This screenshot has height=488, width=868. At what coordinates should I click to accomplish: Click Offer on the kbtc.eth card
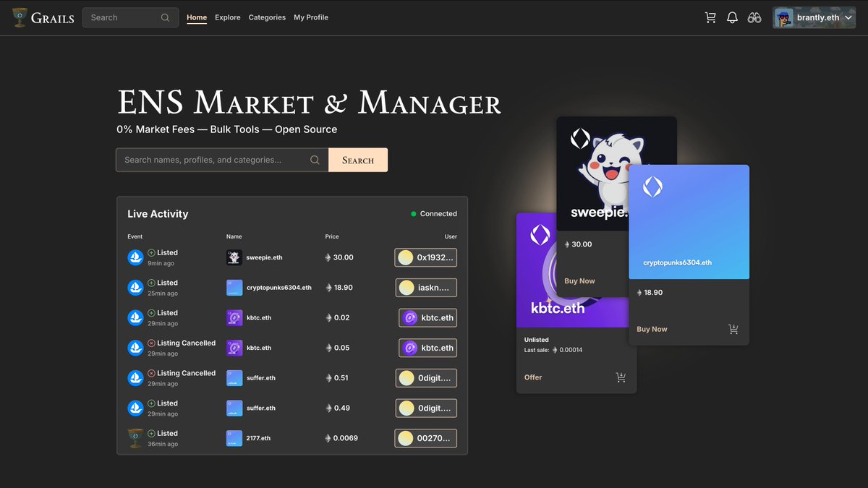pyautogui.click(x=533, y=377)
